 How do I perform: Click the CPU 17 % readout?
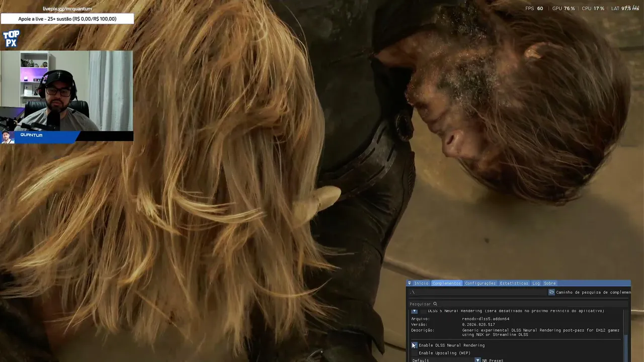(x=593, y=9)
